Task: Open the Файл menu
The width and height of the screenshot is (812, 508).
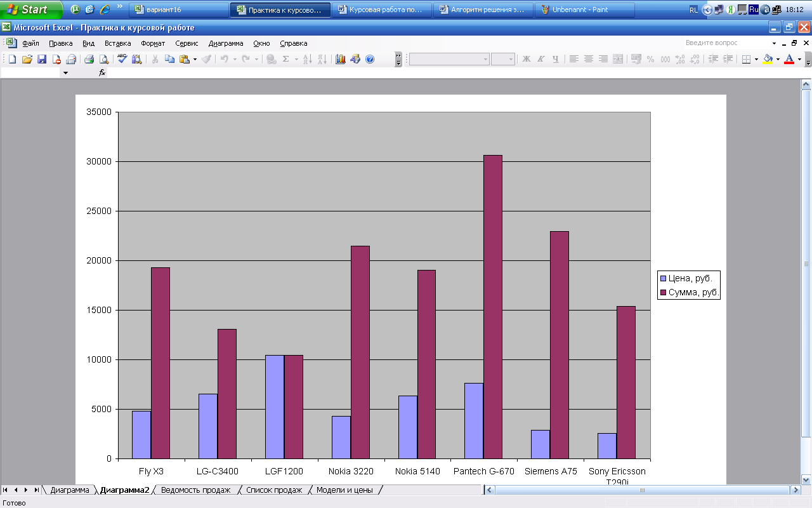Action: point(30,43)
